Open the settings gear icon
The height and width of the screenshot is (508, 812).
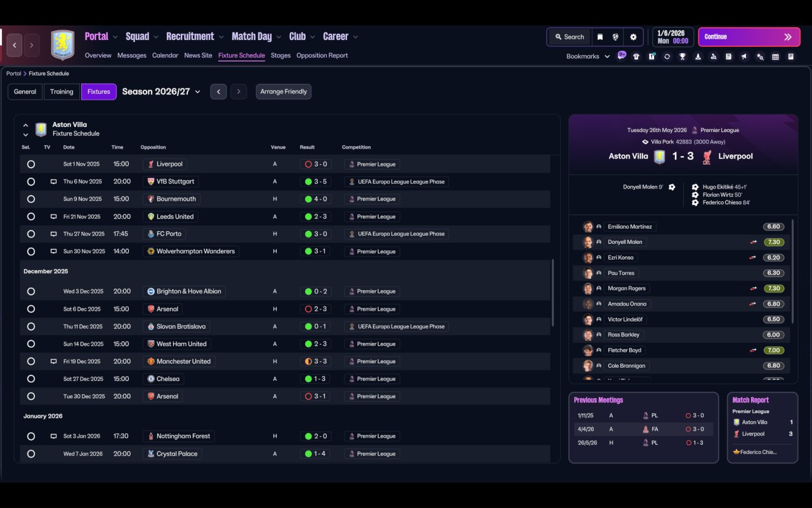[633, 37]
